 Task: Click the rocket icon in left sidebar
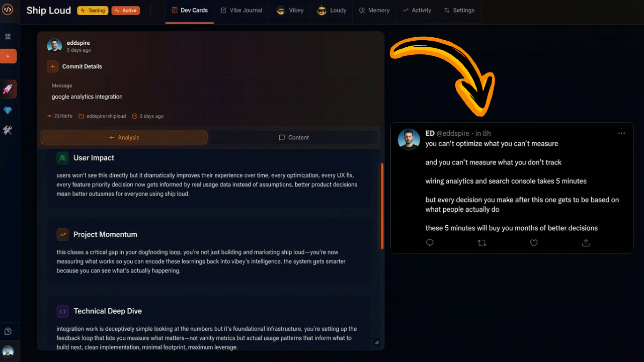click(x=8, y=89)
